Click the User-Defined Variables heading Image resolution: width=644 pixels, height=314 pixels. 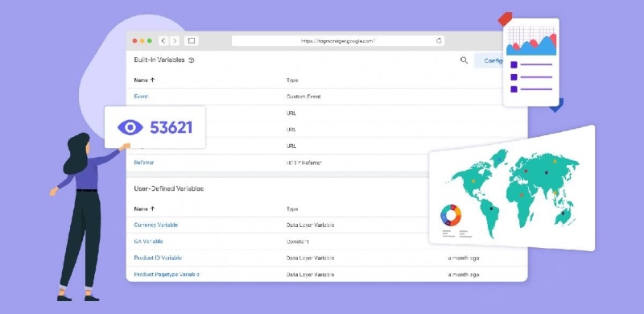pyautogui.click(x=169, y=188)
